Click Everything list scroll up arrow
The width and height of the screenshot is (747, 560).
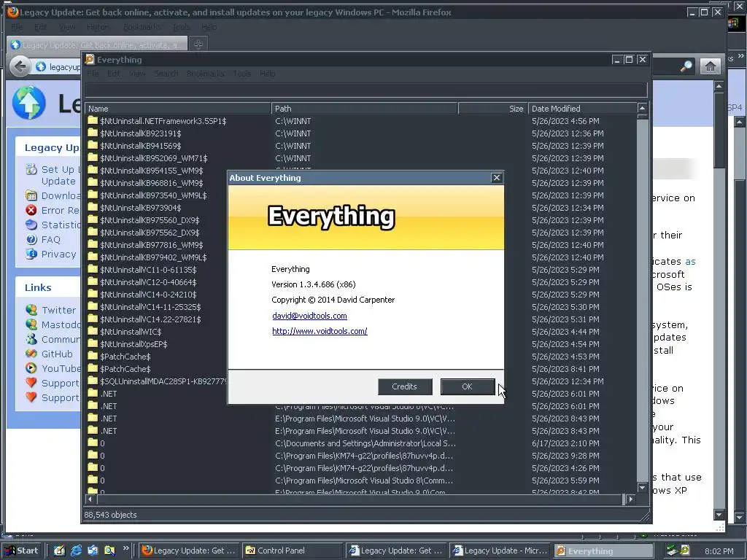tap(642, 108)
